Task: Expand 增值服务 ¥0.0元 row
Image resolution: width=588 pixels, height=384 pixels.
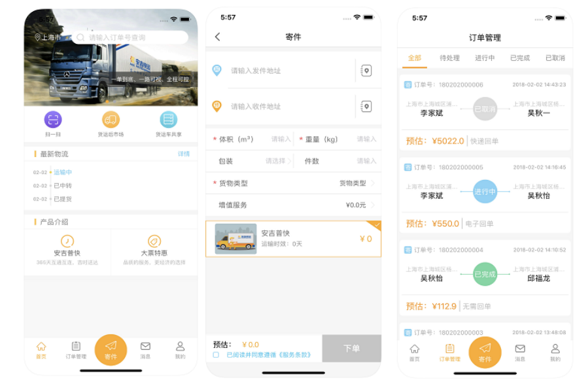Action: (293, 205)
